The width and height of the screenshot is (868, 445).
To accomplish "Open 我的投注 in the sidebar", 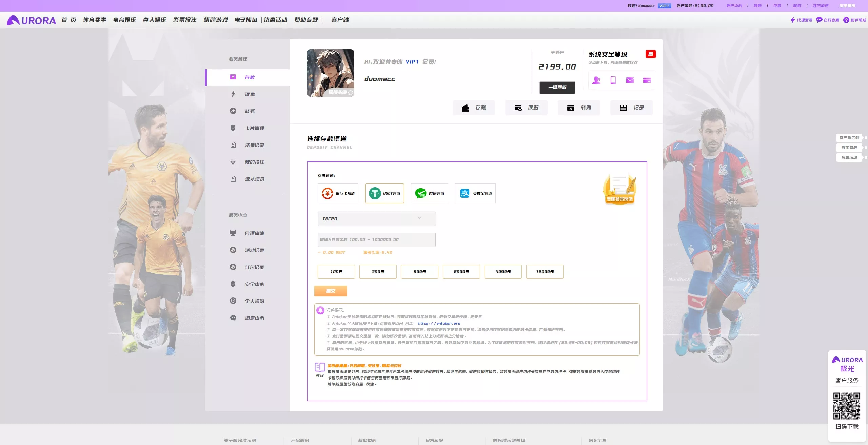I will coord(248,162).
